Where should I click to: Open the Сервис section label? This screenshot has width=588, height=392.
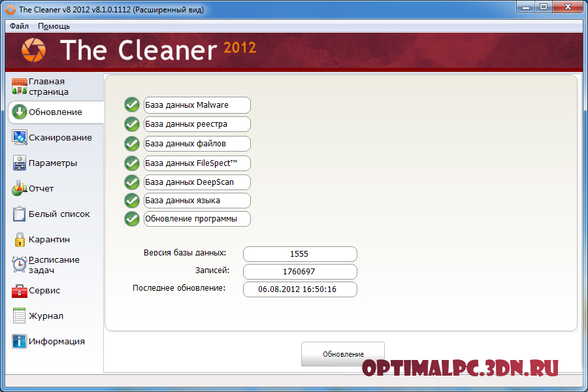pyautogui.click(x=44, y=290)
